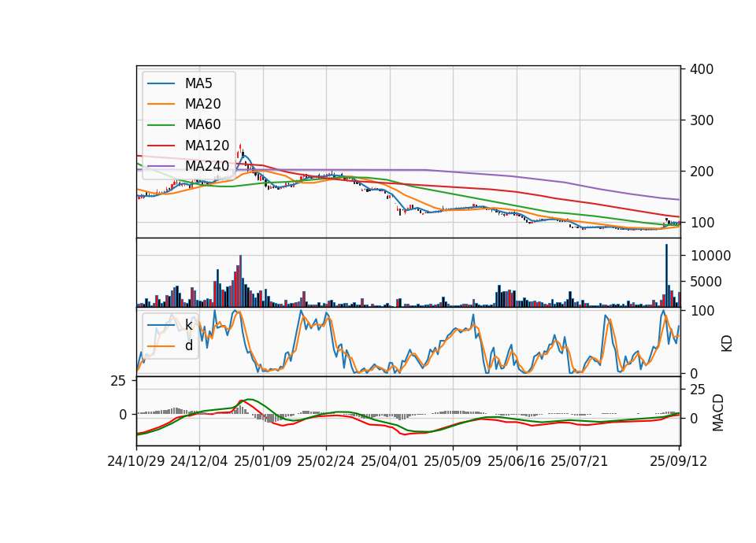
Task: Click the 200 price axis label
Action: [x=702, y=172]
